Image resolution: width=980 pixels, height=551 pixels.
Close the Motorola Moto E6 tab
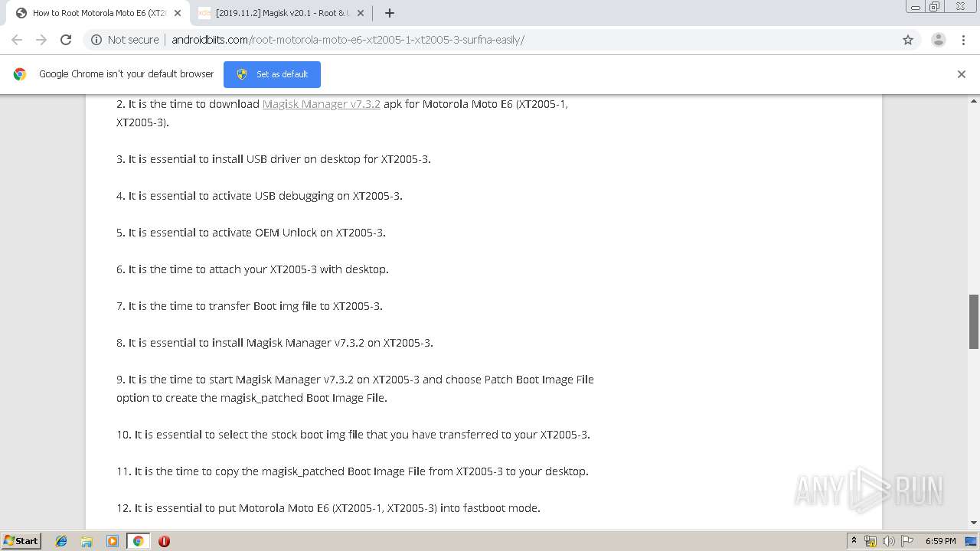(178, 13)
